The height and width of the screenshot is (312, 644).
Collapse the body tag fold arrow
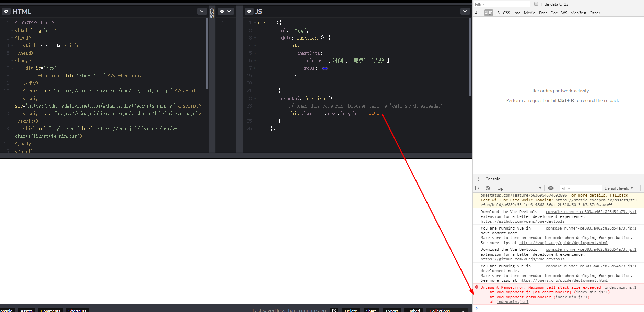point(12,61)
